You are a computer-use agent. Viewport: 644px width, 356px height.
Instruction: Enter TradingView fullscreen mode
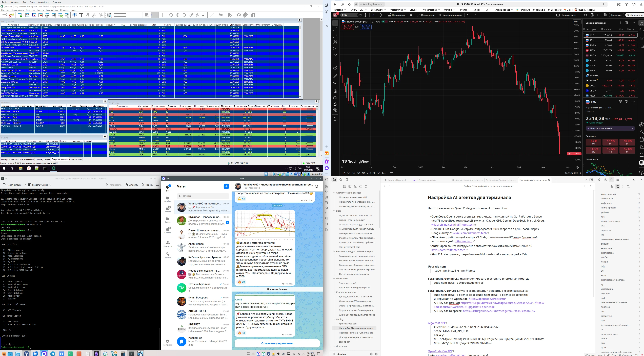pos(598,15)
